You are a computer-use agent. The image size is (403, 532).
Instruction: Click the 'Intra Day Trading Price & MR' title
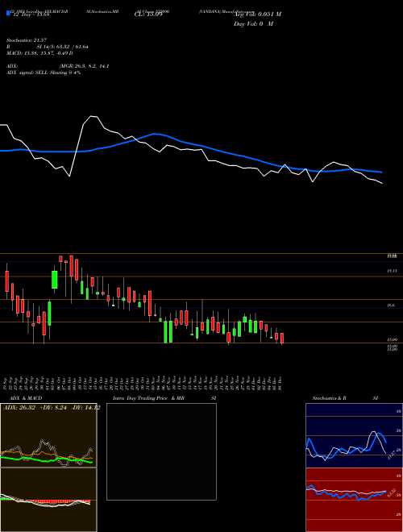pos(149,398)
